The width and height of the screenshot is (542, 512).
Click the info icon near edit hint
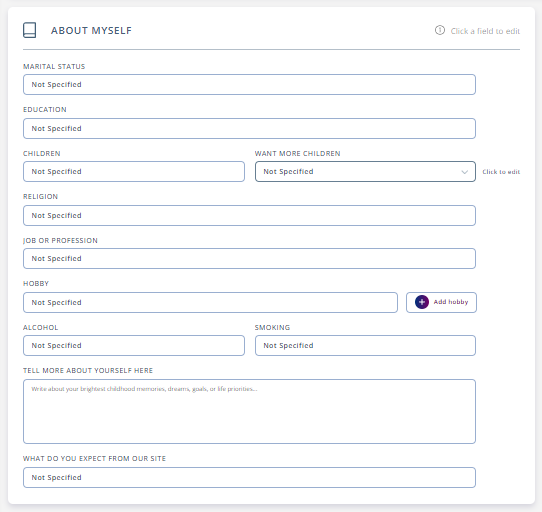click(440, 30)
